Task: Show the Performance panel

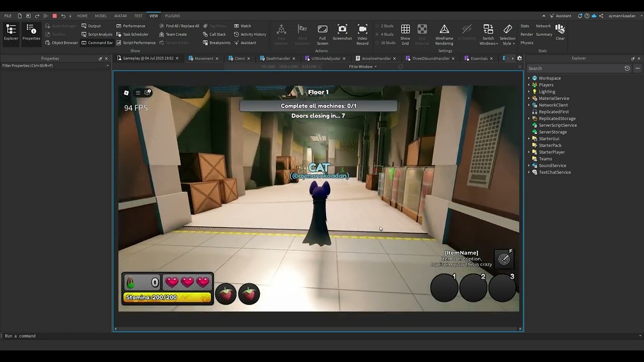Action: click(x=131, y=26)
